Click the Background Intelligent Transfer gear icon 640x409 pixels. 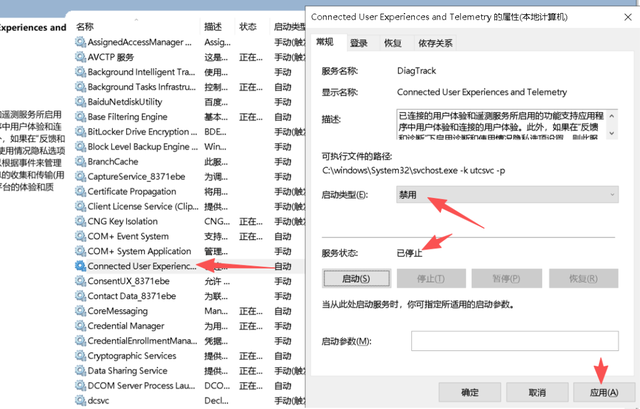point(80,72)
